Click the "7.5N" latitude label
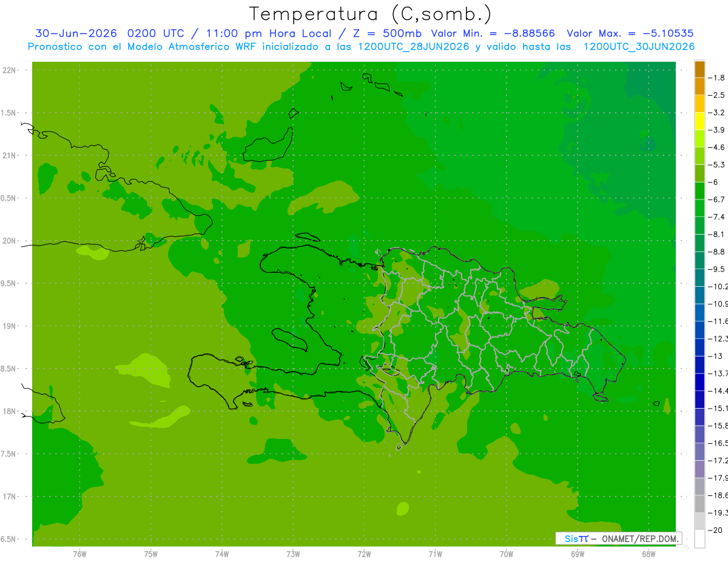The height and width of the screenshot is (562, 728). coord(8,454)
